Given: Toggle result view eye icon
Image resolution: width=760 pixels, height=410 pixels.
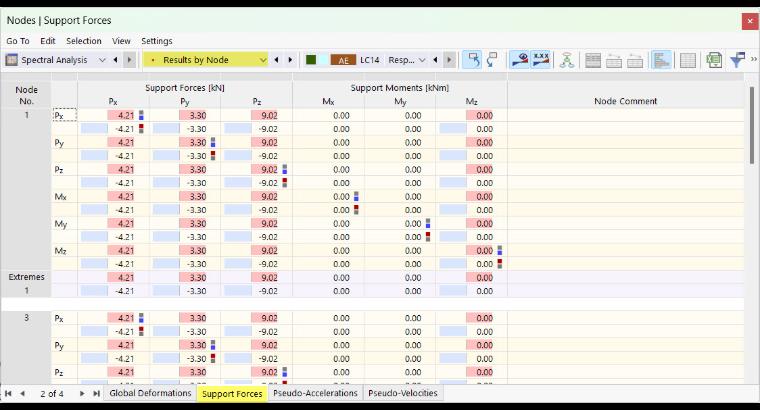Looking at the screenshot, I should coord(520,60).
